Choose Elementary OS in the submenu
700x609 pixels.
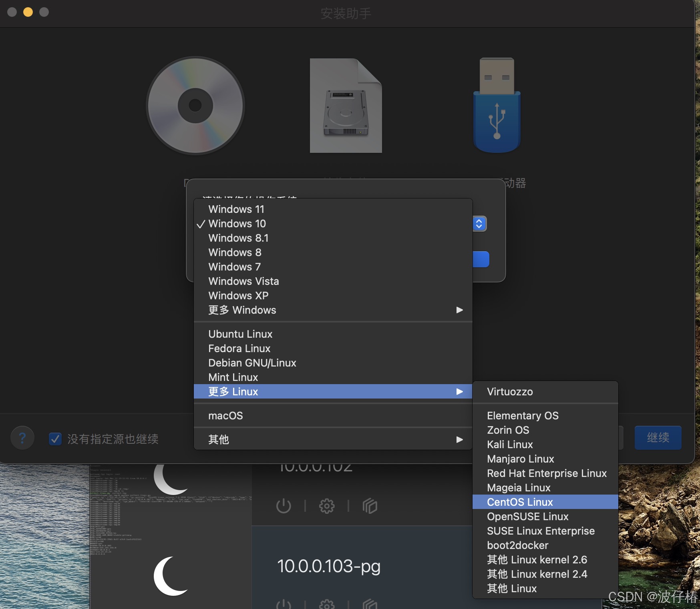pos(545,416)
